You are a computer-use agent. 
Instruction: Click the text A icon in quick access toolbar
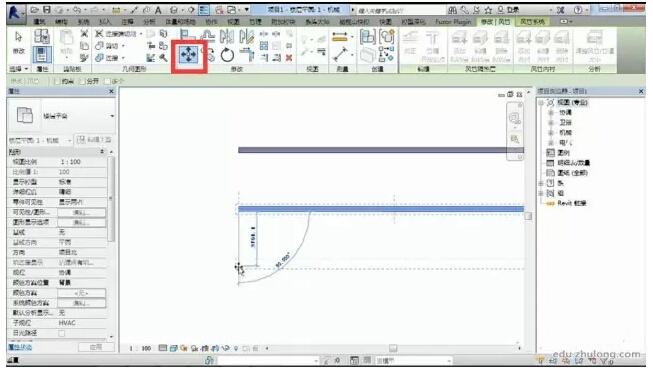coord(158,10)
